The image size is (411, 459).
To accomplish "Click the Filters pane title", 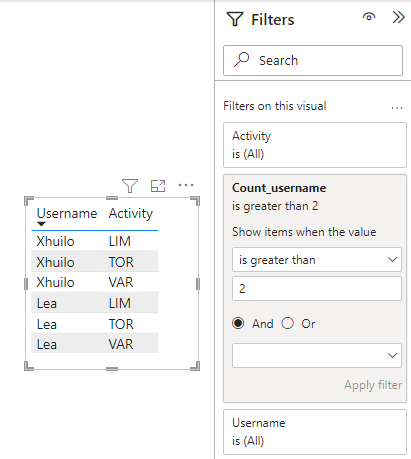I will (x=273, y=19).
